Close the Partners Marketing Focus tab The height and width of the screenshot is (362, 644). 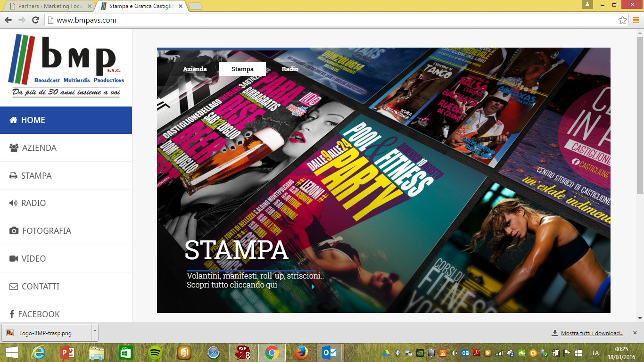pos(90,7)
